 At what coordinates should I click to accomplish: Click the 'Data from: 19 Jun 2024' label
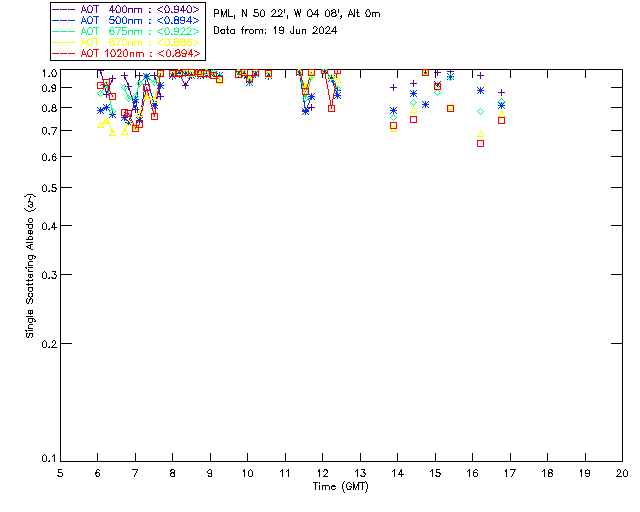click(275, 30)
